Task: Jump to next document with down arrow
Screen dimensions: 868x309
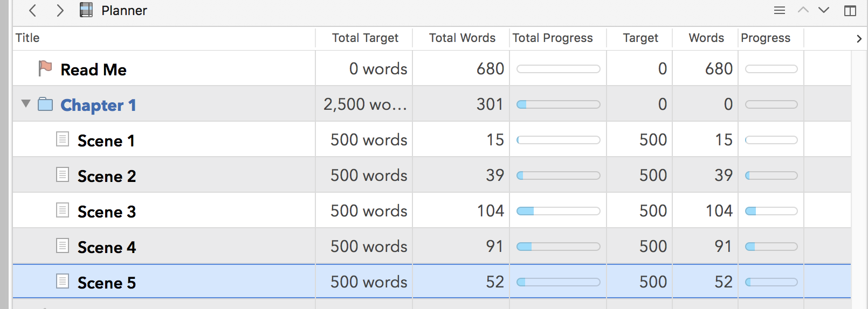Action: click(824, 10)
